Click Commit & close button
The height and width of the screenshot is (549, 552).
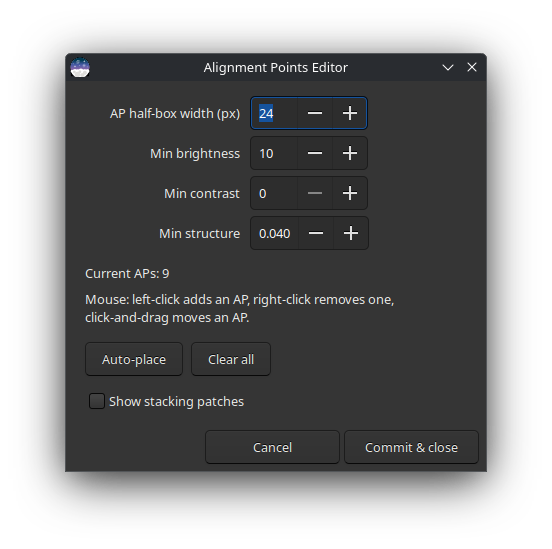tap(411, 447)
